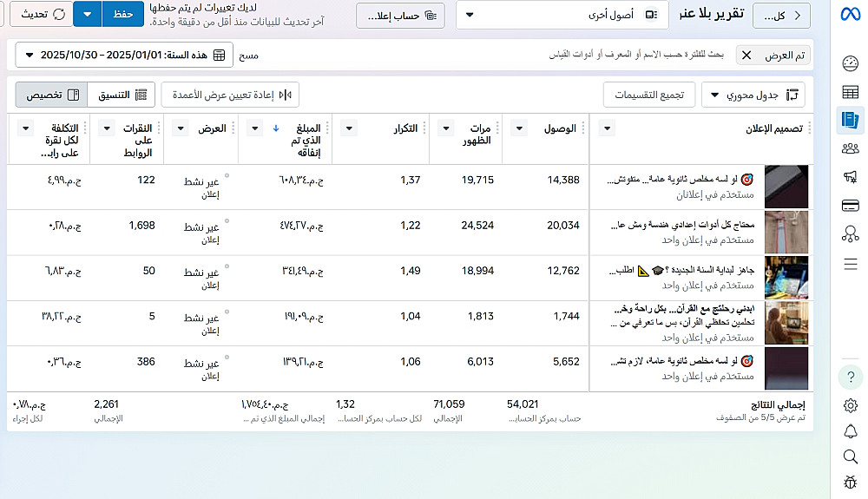This screenshot has width=868, height=499.
Task: Click the bug report icon
Action: [851, 482]
